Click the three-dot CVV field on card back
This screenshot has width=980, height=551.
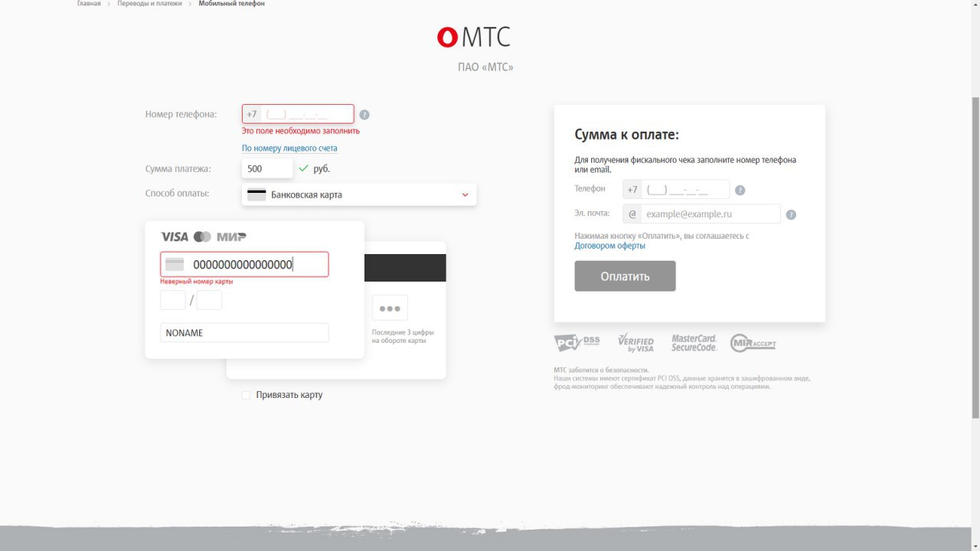[390, 308]
